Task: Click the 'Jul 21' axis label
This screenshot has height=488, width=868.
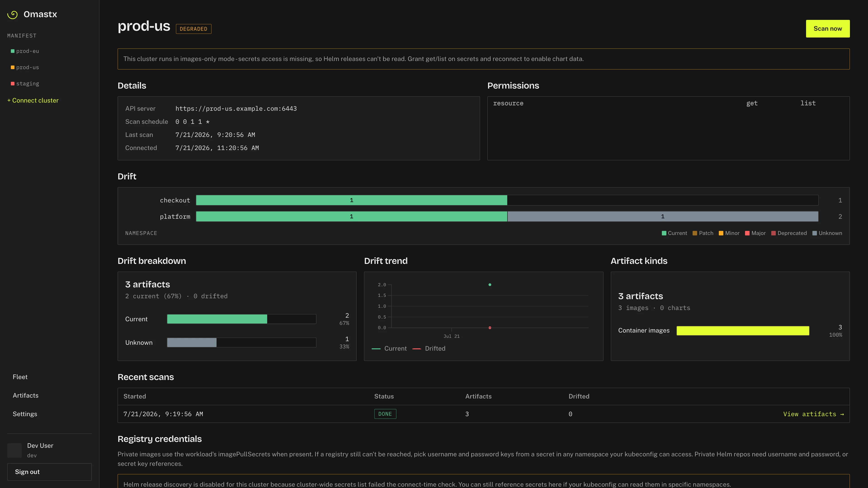Action: click(451, 336)
